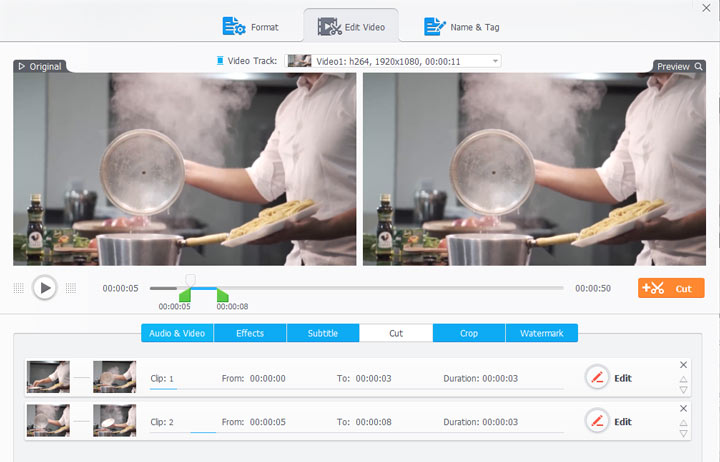This screenshot has height=462, width=720.
Task: Click the Edit pencil icon for Clip 1
Action: 597,377
